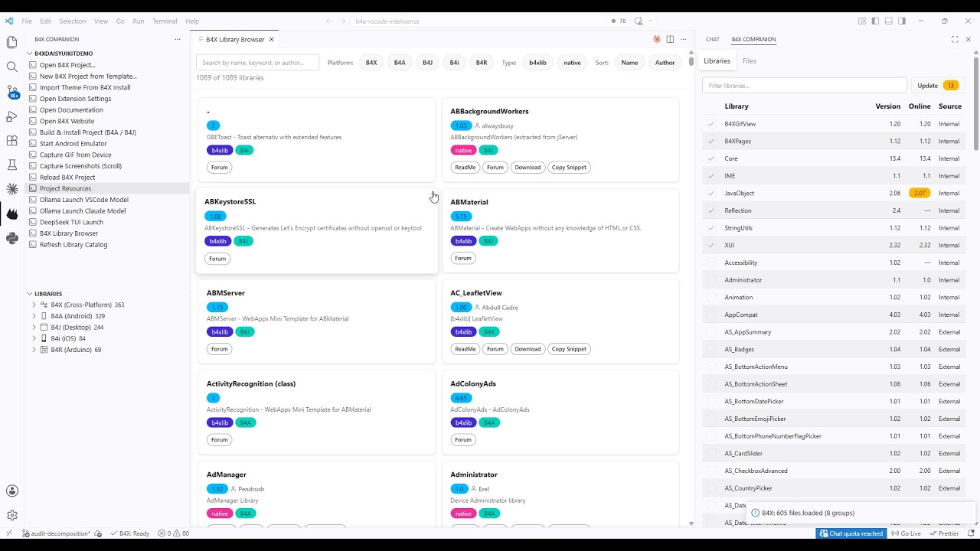Click the Update 13 button
980x551 pixels.
[938, 86]
